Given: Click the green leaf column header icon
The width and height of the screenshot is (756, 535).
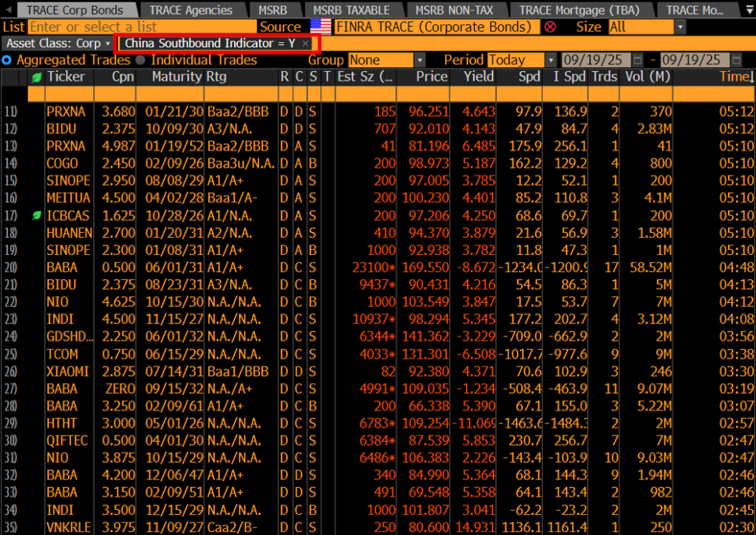Looking at the screenshot, I should click(36, 77).
